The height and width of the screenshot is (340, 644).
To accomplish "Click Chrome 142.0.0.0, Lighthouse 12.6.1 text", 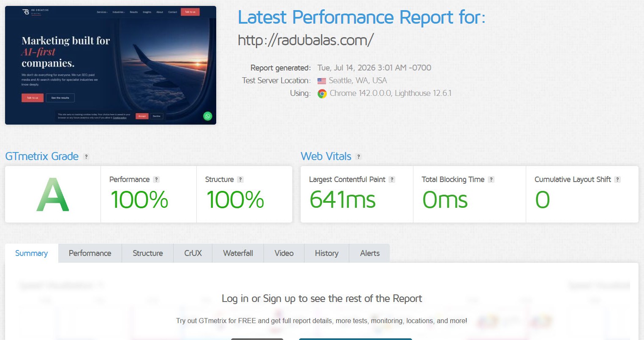I will pyautogui.click(x=391, y=93).
